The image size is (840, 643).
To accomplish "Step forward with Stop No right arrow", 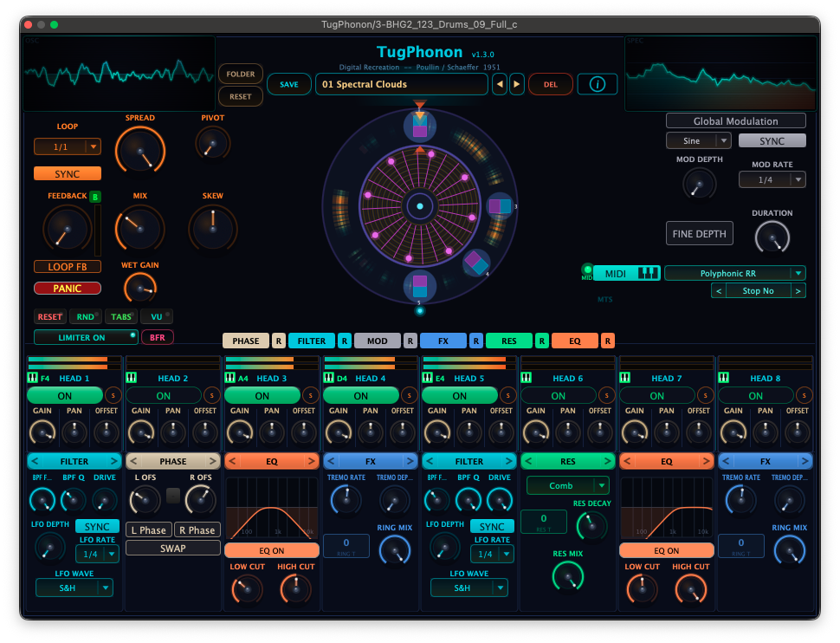I will coord(798,290).
